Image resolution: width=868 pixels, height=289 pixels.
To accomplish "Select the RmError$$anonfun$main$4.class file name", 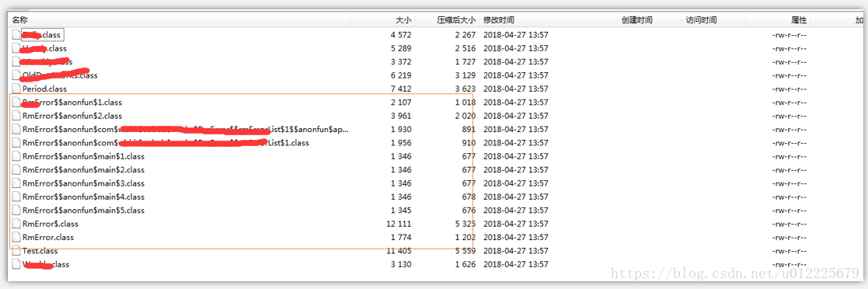I will point(83,197).
